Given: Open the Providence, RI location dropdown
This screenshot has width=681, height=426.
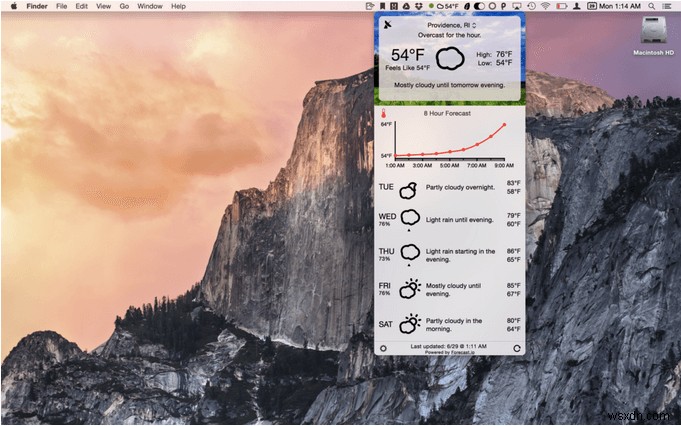Looking at the screenshot, I should (x=452, y=25).
